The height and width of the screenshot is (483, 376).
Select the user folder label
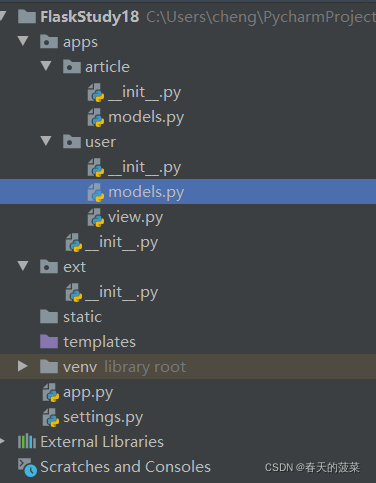pyautogui.click(x=100, y=142)
